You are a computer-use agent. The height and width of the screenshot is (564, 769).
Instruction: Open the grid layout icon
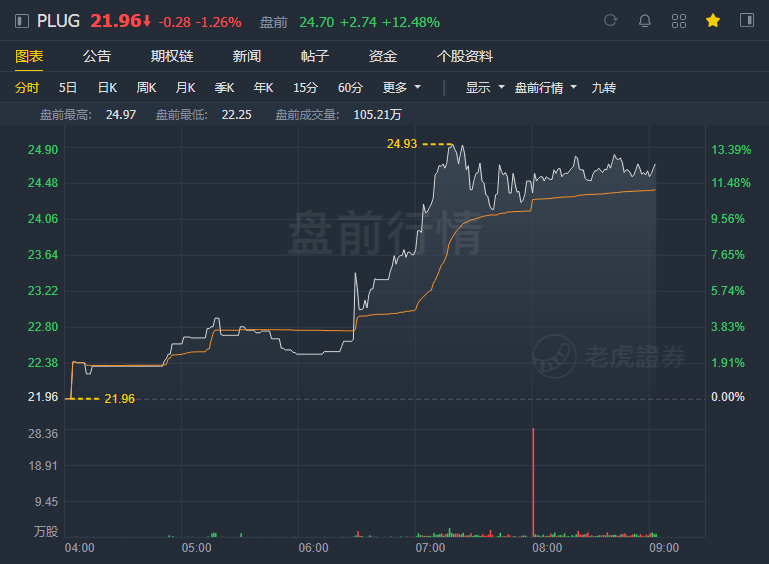679,21
